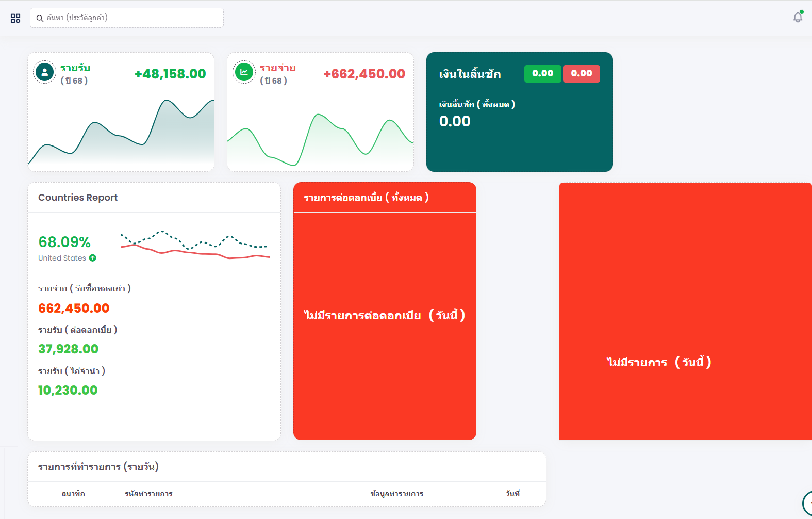Click the รายการต่อดอกเบี้ย ( ทั้งหมด ) card header

point(366,198)
